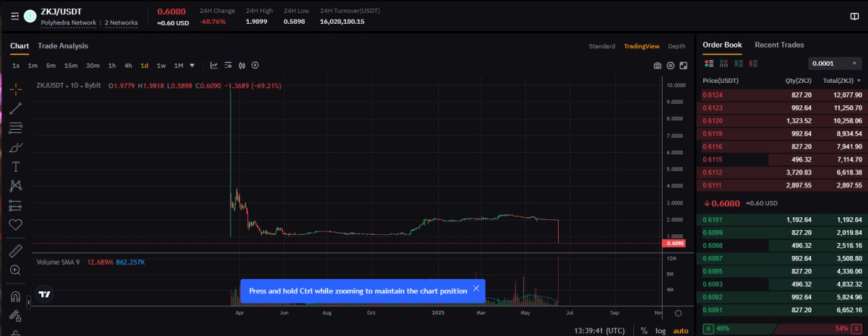This screenshot has width=868, height=336.
Task: Open the candlestick indicators icon
Action: pos(241,66)
